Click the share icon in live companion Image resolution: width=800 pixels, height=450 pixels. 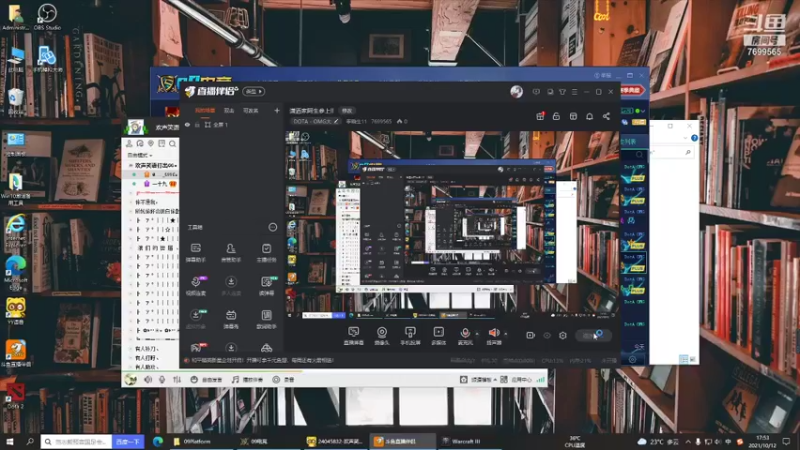click(606, 116)
